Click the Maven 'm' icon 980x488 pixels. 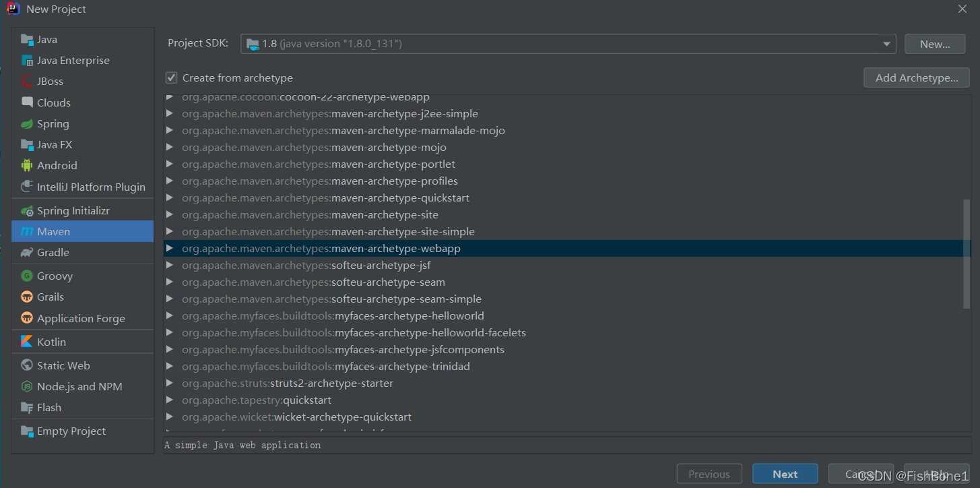click(x=27, y=232)
